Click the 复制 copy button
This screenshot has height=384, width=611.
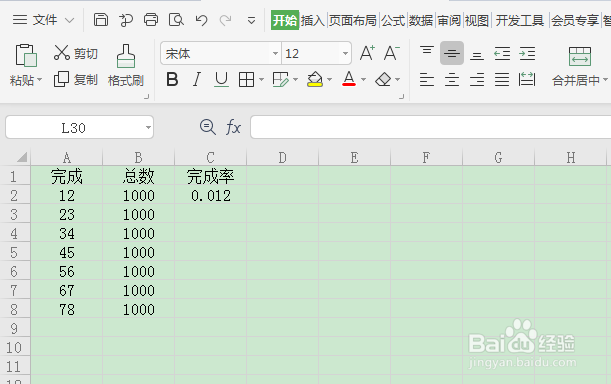point(76,80)
